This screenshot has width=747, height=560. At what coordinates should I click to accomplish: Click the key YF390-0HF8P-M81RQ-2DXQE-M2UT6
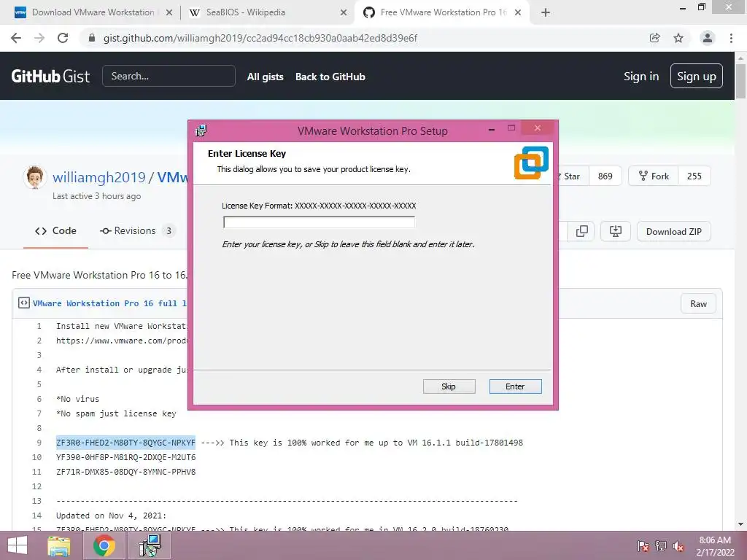point(125,457)
